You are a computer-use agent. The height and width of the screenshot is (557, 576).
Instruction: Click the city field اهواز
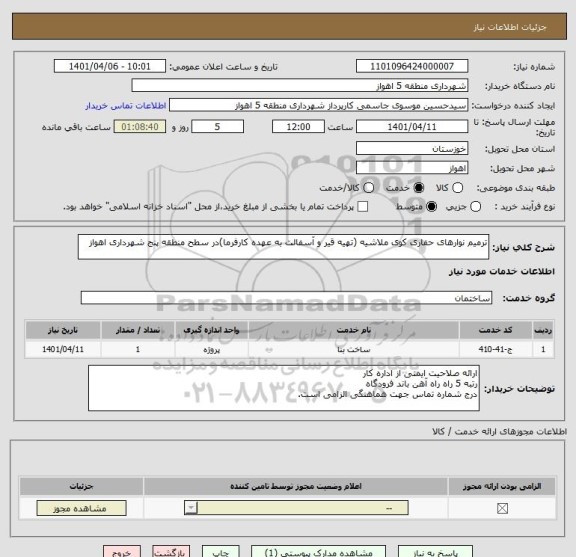tap(412, 168)
